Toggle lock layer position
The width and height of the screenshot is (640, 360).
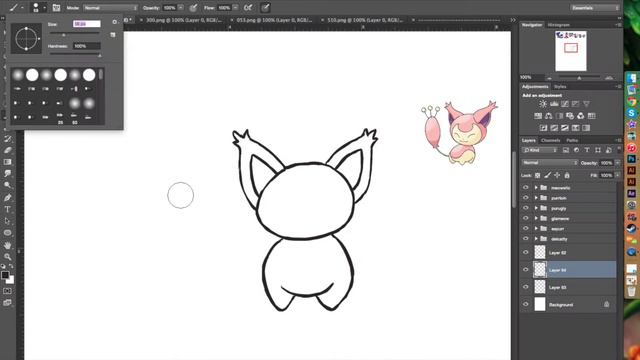click(557, 176)
